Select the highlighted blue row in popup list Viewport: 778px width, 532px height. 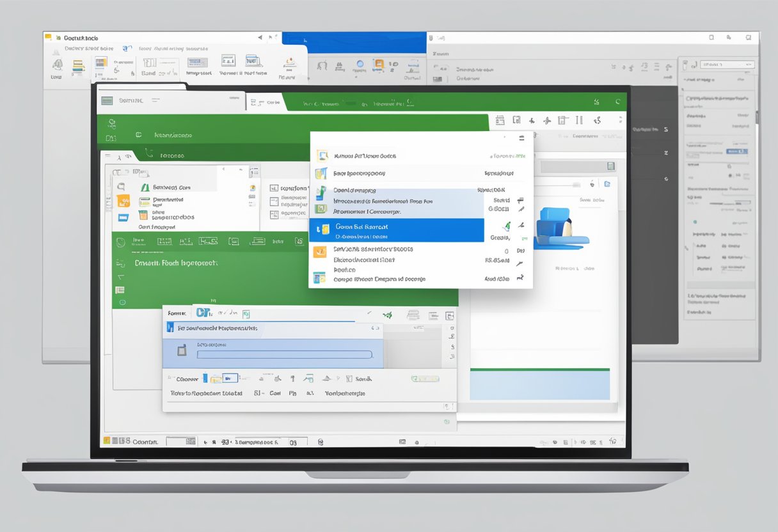point(396,231)
